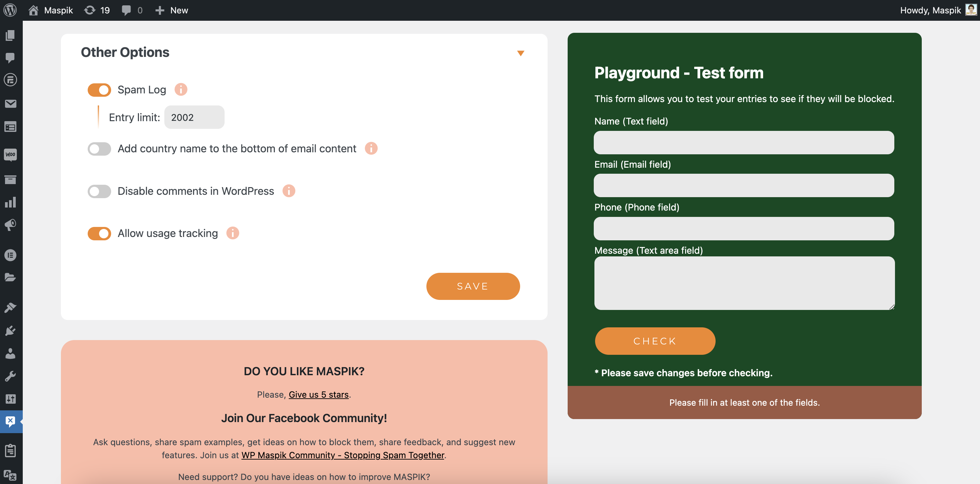Open the WordPress logo menu

(10, 10)
